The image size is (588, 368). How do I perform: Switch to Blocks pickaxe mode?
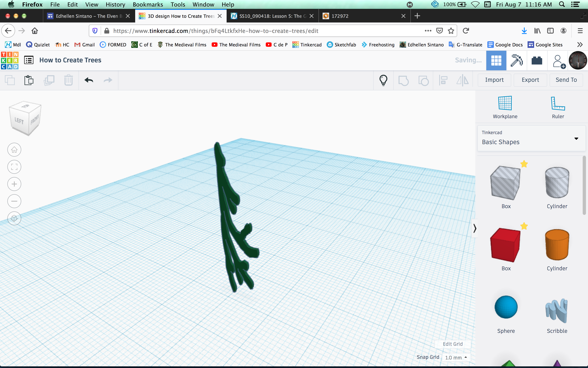coord(517,60)
